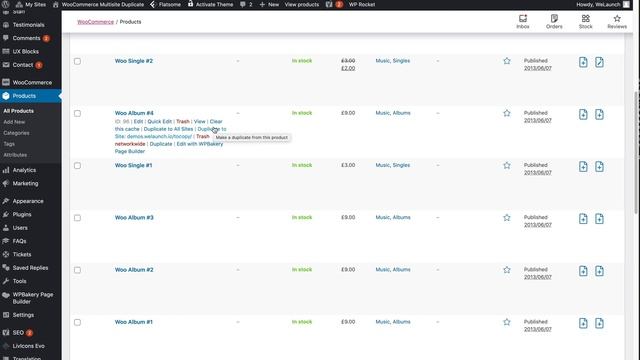Open the WP Rocket admin bar menu
This screenshot has width=640, height=360.
[362, 4]
